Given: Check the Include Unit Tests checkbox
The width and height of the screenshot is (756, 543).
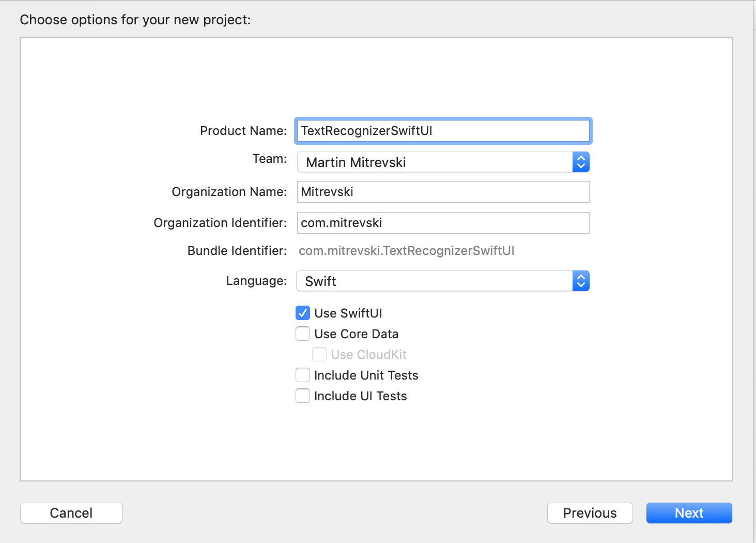Looking at the screenshot, I should point(303,375).
